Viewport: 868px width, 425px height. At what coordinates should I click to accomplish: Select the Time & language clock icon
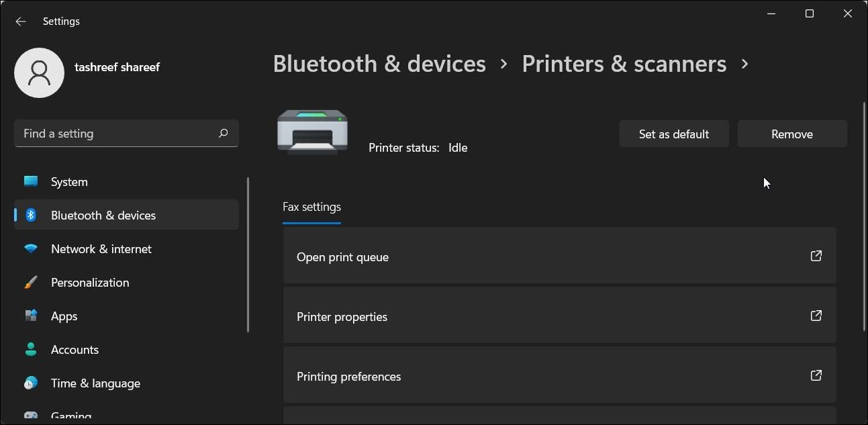click(x=30, y=383)
